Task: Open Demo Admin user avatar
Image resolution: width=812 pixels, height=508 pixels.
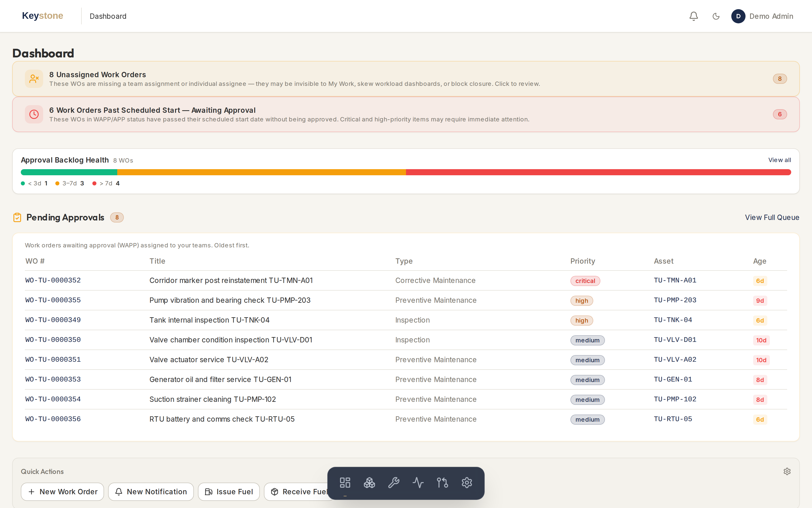Action: 738,16
